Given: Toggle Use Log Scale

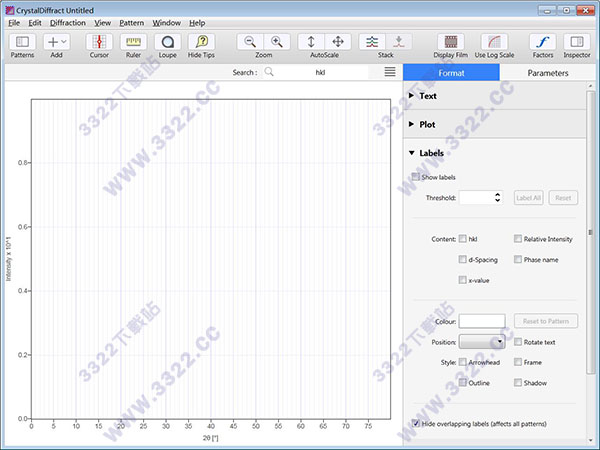Looking at the screenshot, I should tap(494, 42).
